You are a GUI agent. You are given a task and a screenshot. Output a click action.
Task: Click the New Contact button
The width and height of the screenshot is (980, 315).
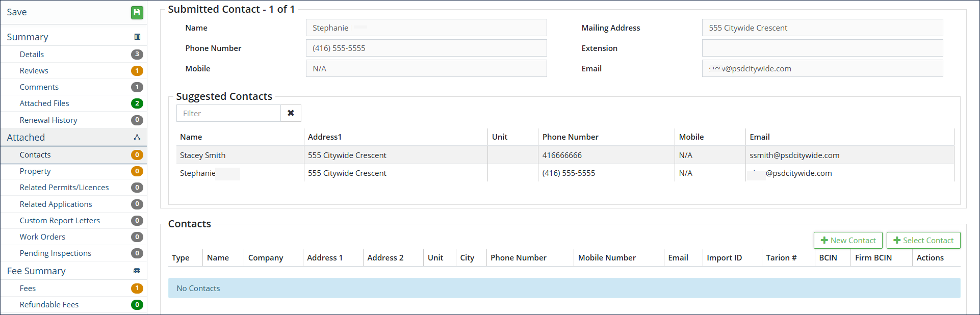click(x=848, y=241)
